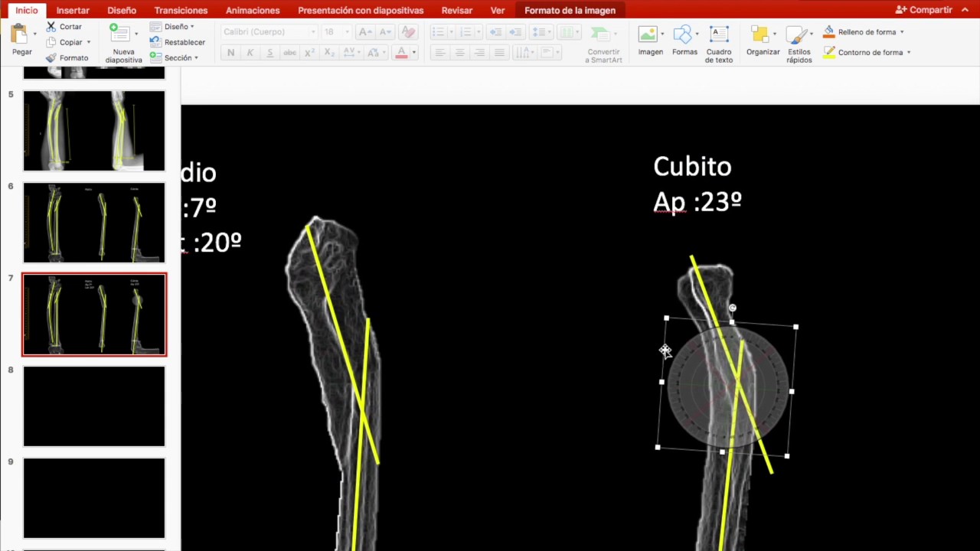
Task: Select slide 5 thumbnail
Action: [x=94, y=131]
